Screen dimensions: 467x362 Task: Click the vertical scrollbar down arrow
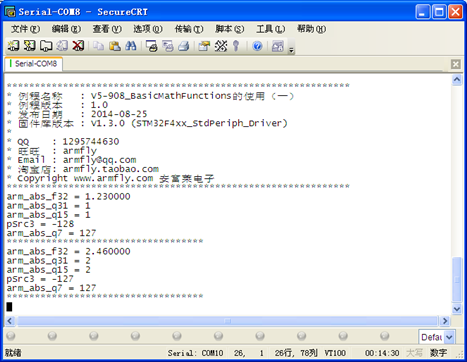[x=457, y=309]
